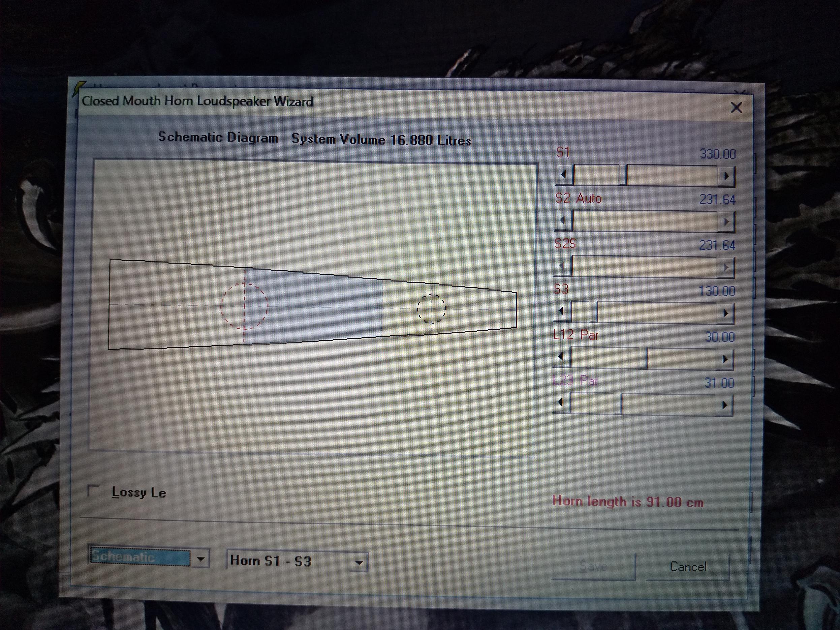Click the L23 Par slider right arrow
This screenshot has width=840, height=630.
pyautogui.click(x=724, y=405)
